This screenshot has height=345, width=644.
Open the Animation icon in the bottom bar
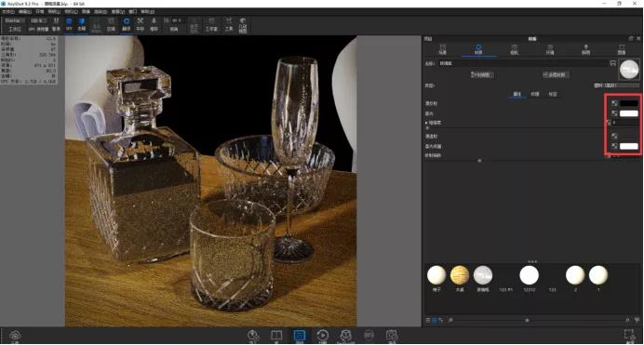[x=322, y=336]
